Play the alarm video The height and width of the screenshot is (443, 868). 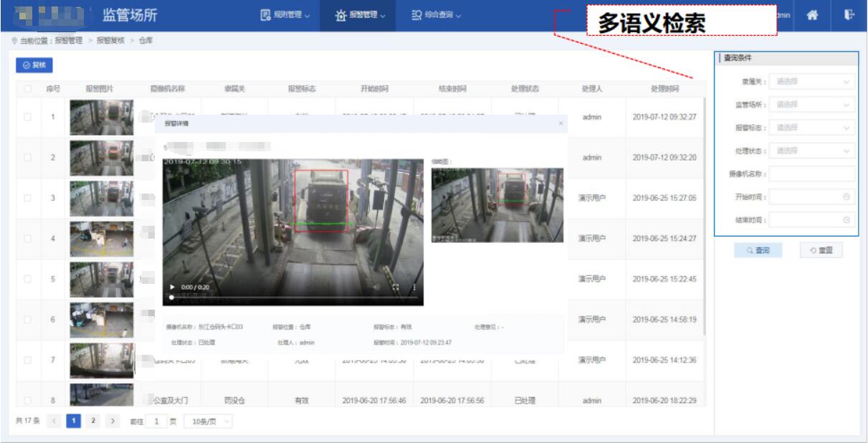click(x=173, y=286)
